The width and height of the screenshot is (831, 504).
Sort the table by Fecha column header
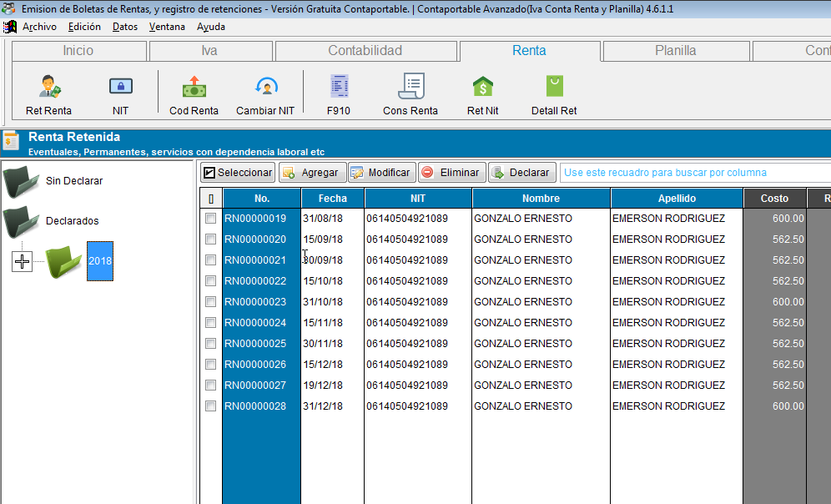click(332, 199)
